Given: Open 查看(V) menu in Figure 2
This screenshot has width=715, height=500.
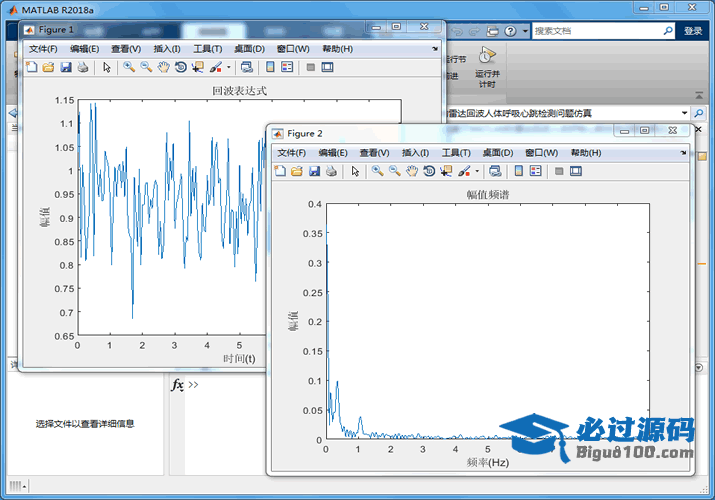Looking at the screenshot, I should (375, 153).
